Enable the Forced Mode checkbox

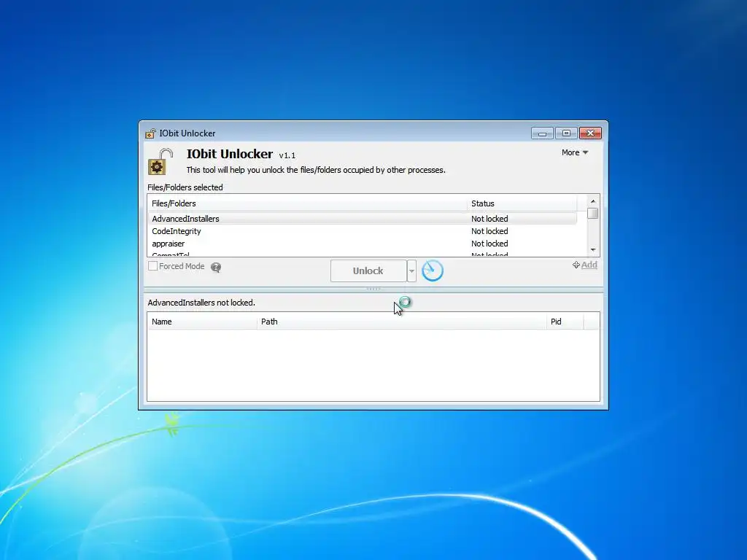153,266
